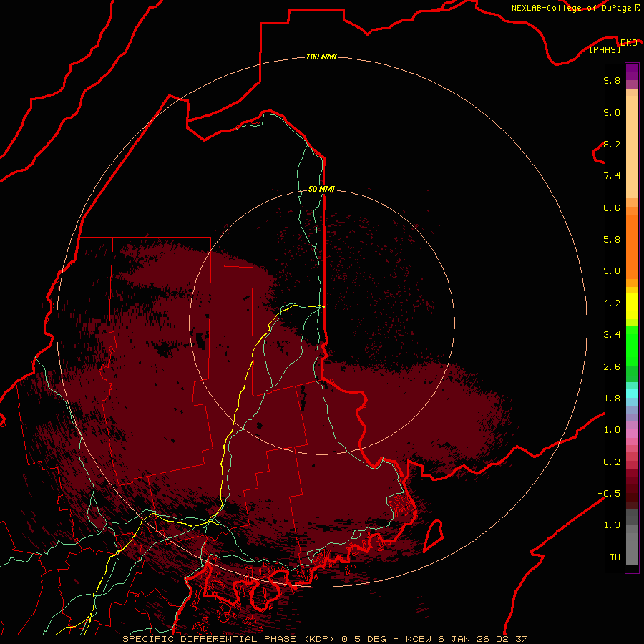Click the TH threshold label on scale
This screenshot has height=644, width=644.
pos(615,557)
